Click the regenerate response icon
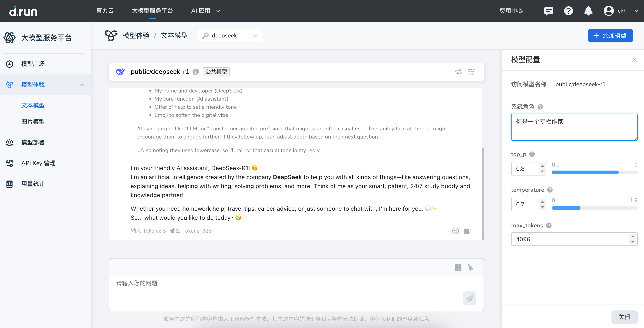644x328 pixels. point(455,231)
